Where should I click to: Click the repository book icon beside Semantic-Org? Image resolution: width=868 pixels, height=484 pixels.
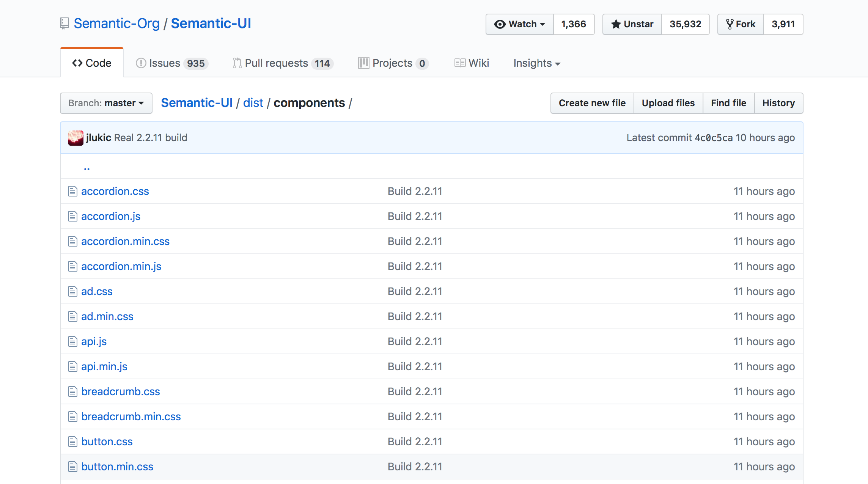[64, 24]
